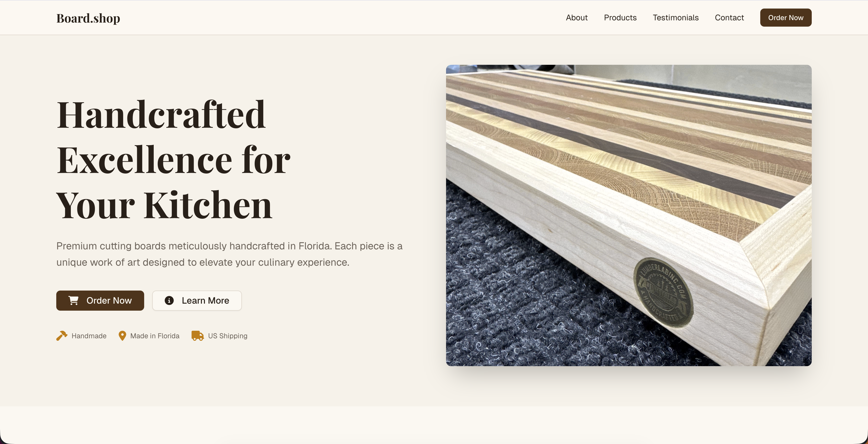Click the US Shipping label
The height and width of the screenshot is (444, 868).
pos(228,336)
